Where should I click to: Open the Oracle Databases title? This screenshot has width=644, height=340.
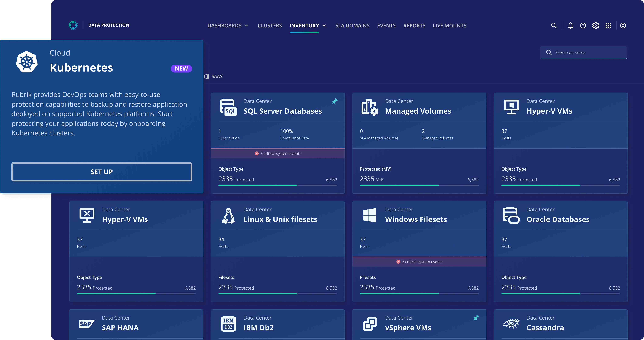click(558, 219)
